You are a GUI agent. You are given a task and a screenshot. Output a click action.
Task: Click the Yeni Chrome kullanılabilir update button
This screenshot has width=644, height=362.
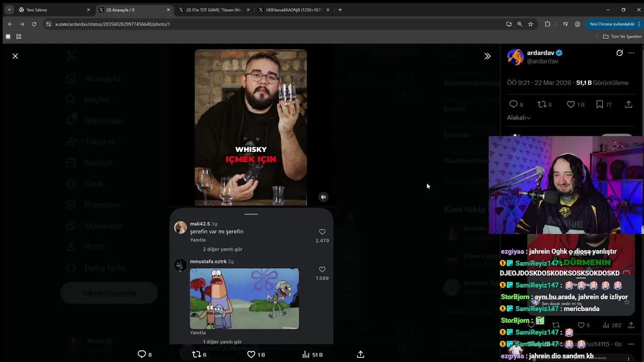click(x=612, y=24)
